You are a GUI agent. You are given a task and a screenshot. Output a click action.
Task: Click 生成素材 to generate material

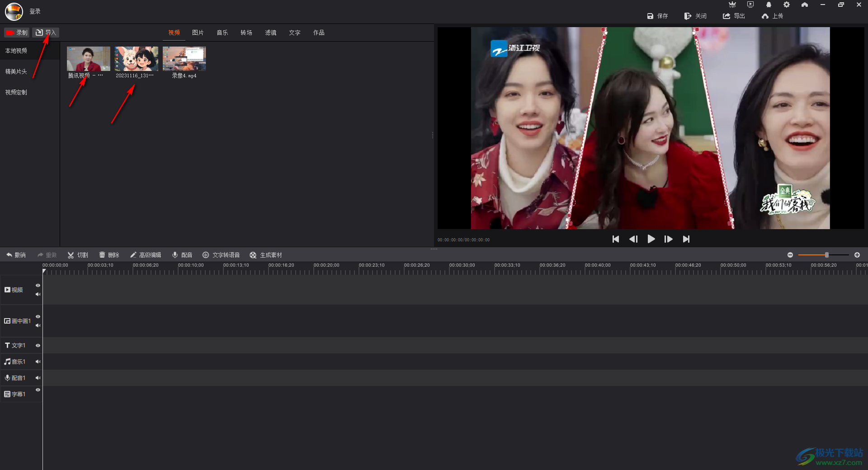tap(266, 255)
